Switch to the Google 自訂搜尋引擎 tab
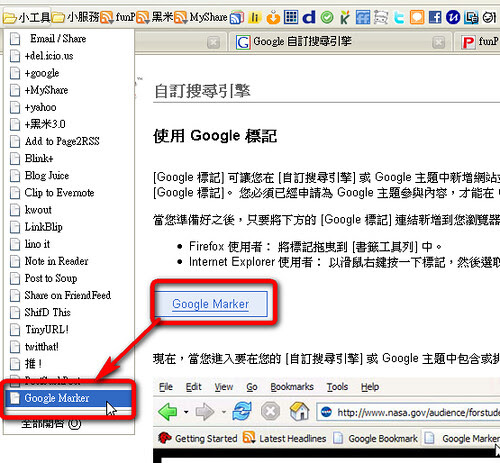The image size is (500, 463). [340, 42]
